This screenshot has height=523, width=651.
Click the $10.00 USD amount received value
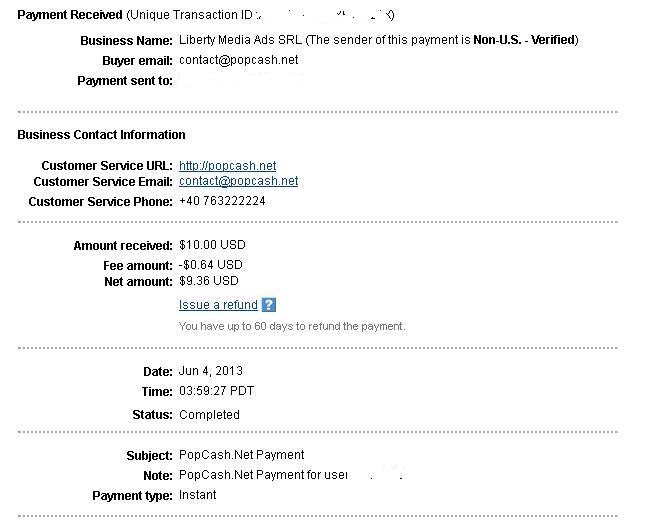tap(212, 245)
